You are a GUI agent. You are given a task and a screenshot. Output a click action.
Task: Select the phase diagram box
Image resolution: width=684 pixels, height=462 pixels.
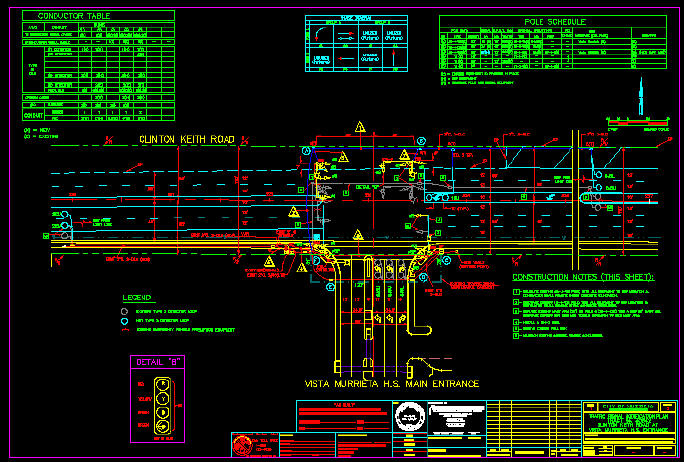355,44
